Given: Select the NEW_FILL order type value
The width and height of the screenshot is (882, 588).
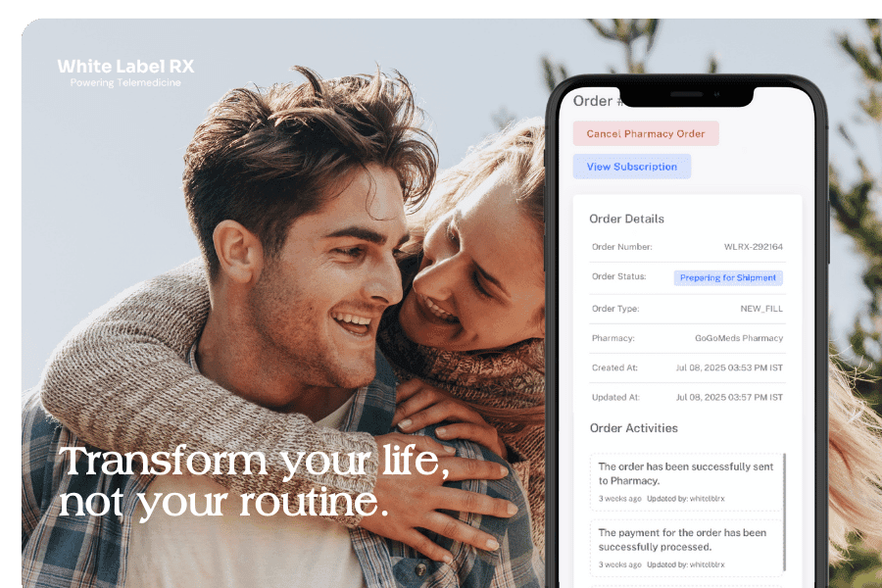Looking at the screenshot, I should click(x=761, y=309).
